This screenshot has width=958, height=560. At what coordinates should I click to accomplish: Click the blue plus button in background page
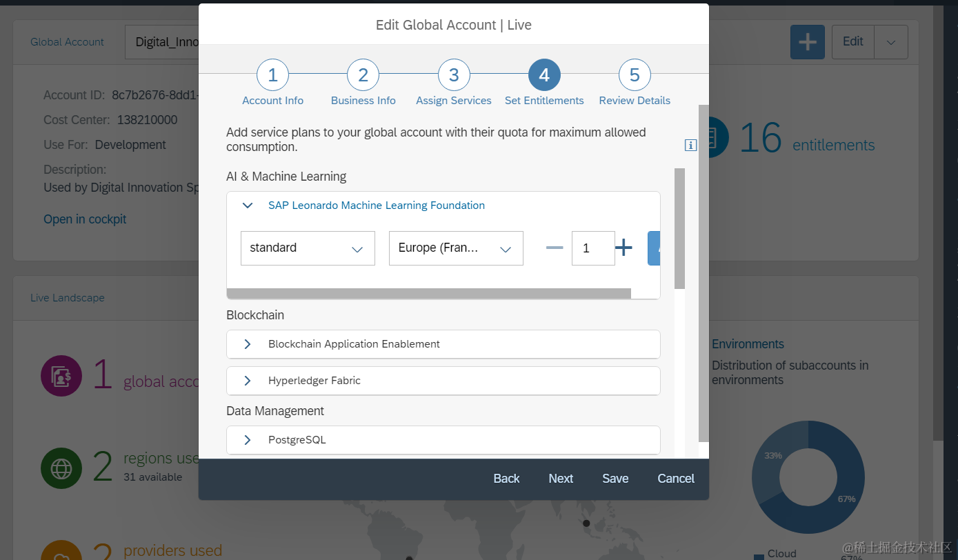coord(808,42)
